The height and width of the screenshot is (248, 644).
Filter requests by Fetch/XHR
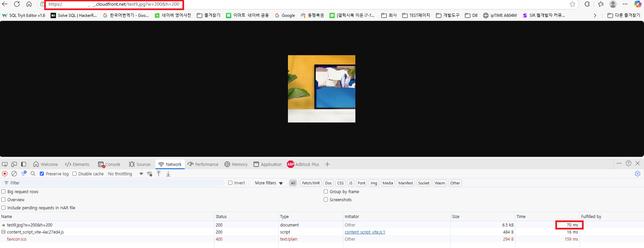pyautogui.click(x=311, y=183)
